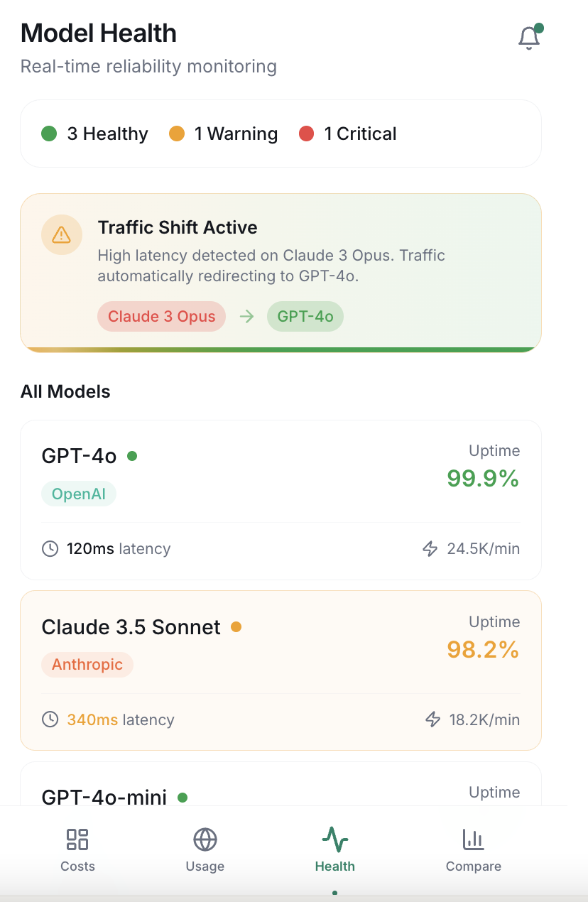Filter by 1 Warning status
The height and width of the screenshot is (902, 588).
223,134
